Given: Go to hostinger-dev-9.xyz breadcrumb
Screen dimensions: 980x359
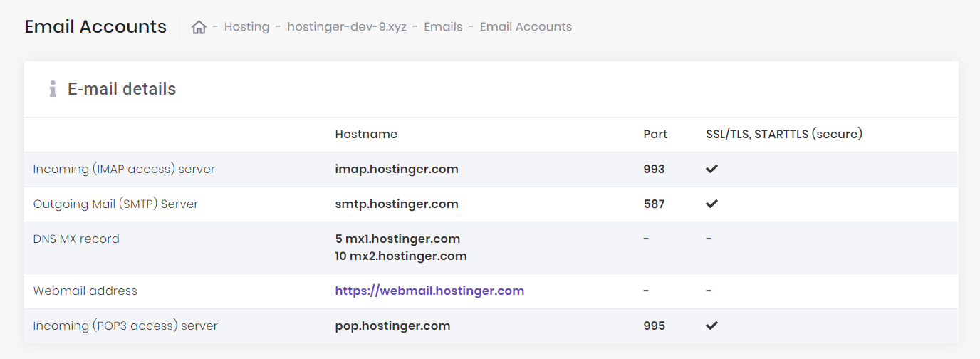Looking at the screenshot, I should tap(347, 27).
